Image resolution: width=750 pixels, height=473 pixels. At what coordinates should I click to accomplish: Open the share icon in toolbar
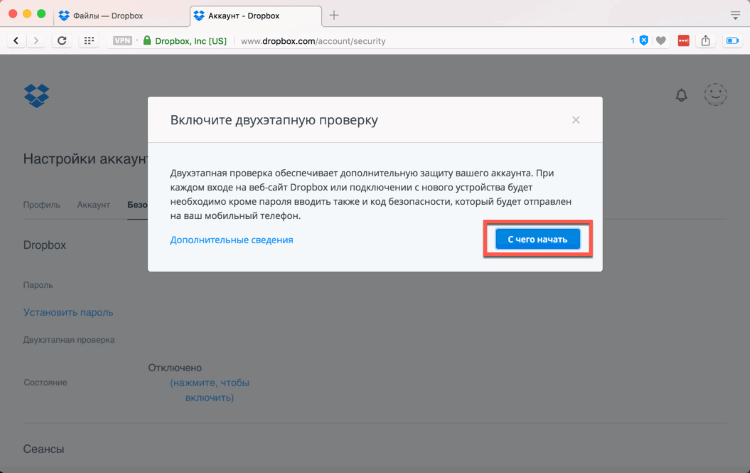706,41
